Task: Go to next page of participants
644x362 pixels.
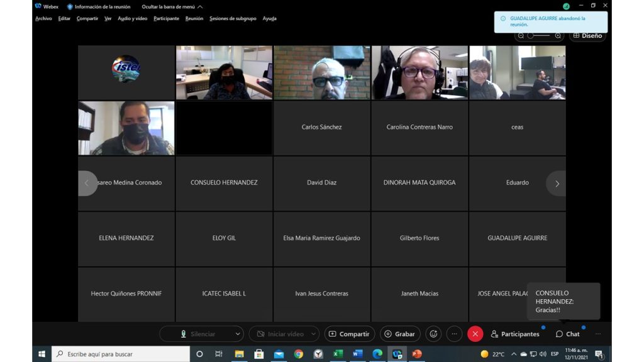Action: [x=557, y=184]
